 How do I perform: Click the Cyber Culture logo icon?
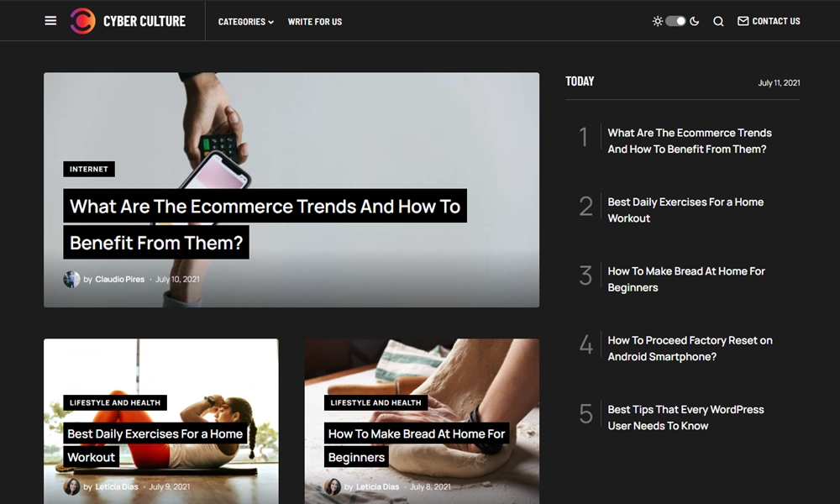(82, 21)
